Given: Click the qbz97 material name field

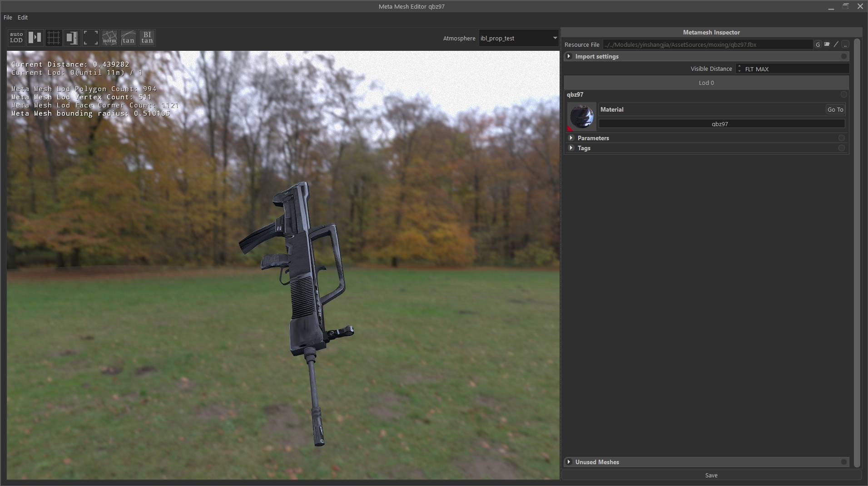Looking at the screenshot, I should coord(722,124).
